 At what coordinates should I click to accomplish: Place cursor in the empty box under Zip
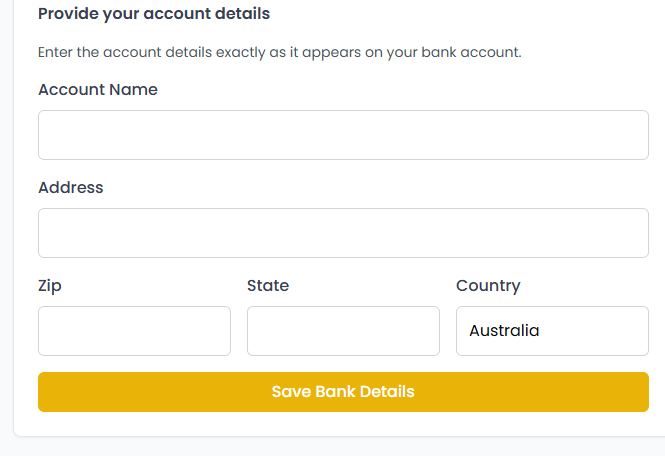point(134,331)
